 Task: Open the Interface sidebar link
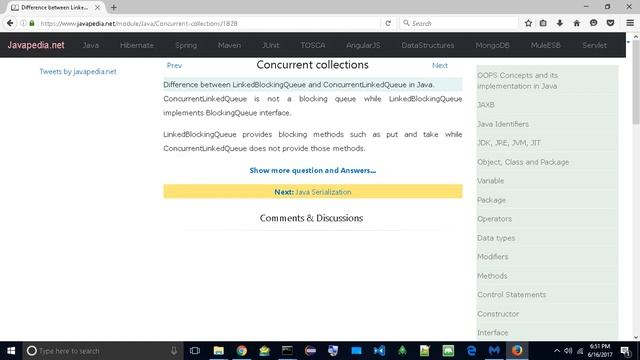pyautogui.click(x=493, y=333)
